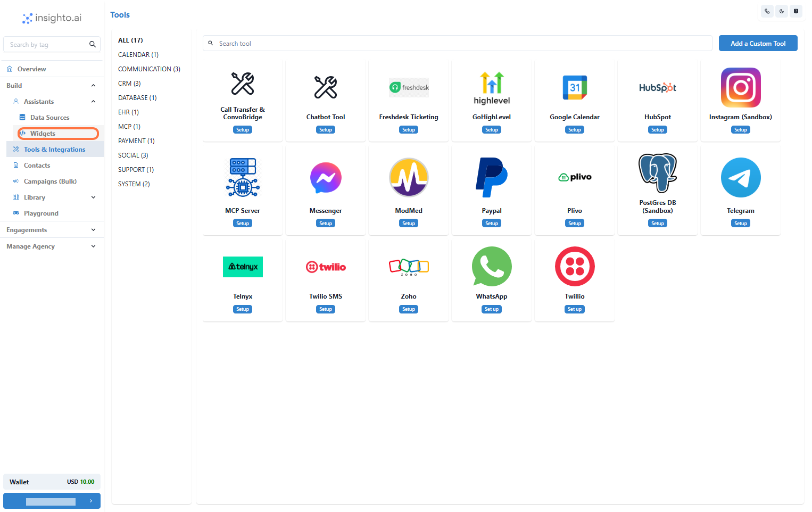The width and height of the screenshot is (812, 512).
Task: Focus the Search tool input field
Action: coord(458,43)
